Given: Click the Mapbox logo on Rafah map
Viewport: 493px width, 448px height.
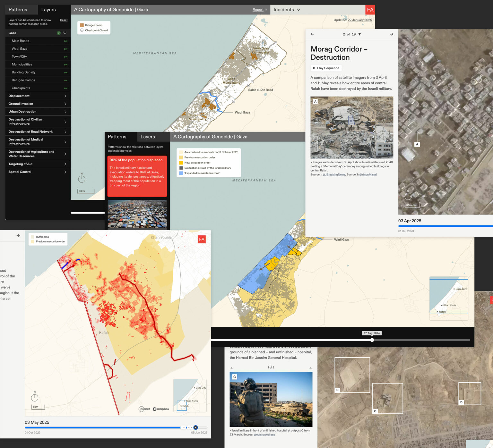Looking at the screenshot, I should pos(161,409).
